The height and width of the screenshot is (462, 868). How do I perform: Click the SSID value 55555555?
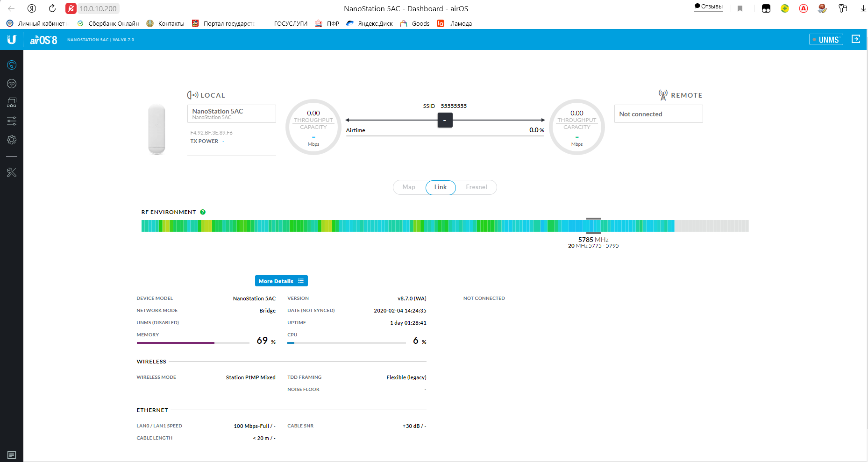[454, 106]
